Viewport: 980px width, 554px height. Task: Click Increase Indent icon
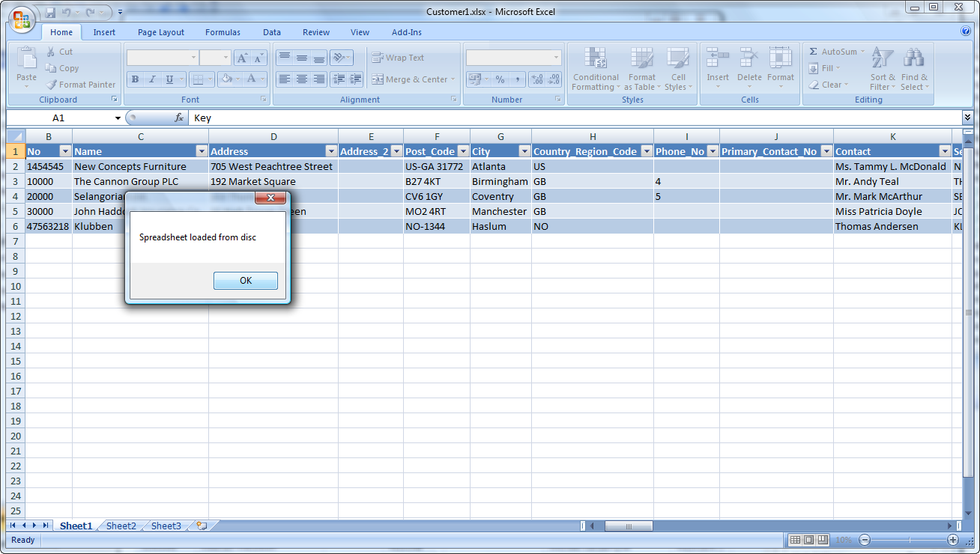[x=356, y=79]
